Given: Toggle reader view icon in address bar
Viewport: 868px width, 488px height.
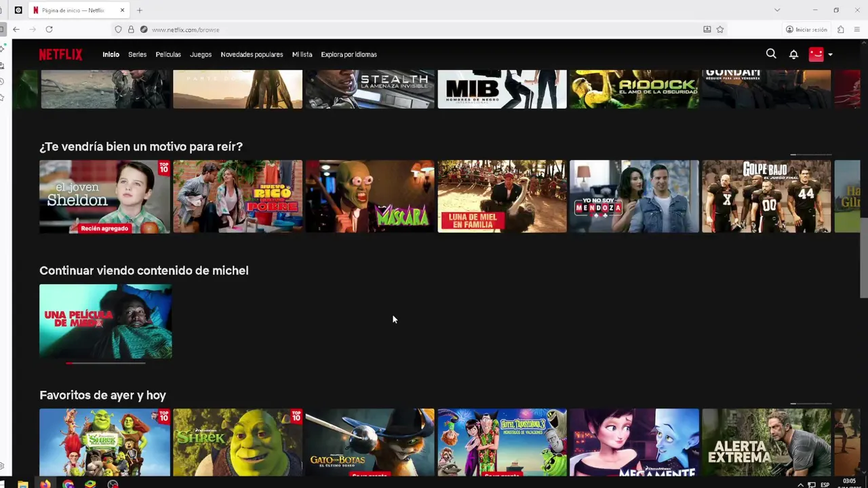Looking at the screenshot, I should coord(707,29).
